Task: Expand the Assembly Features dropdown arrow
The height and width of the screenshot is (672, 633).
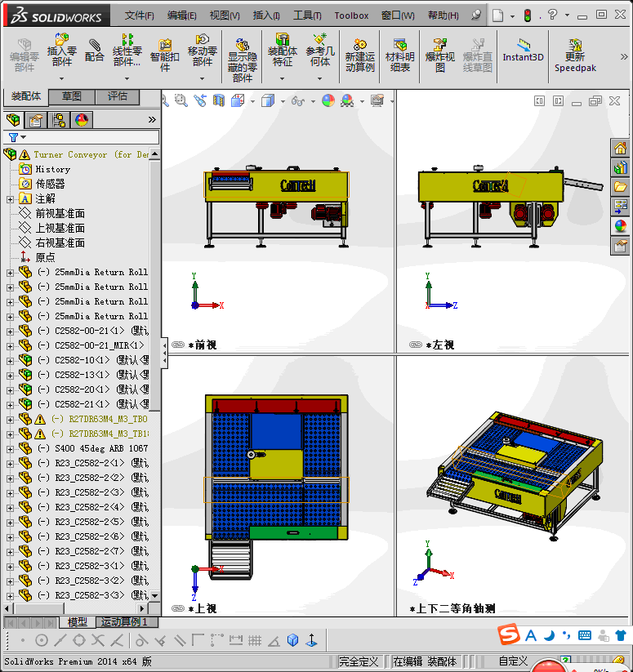Action: pyautogui.click(x=282, y=79)
